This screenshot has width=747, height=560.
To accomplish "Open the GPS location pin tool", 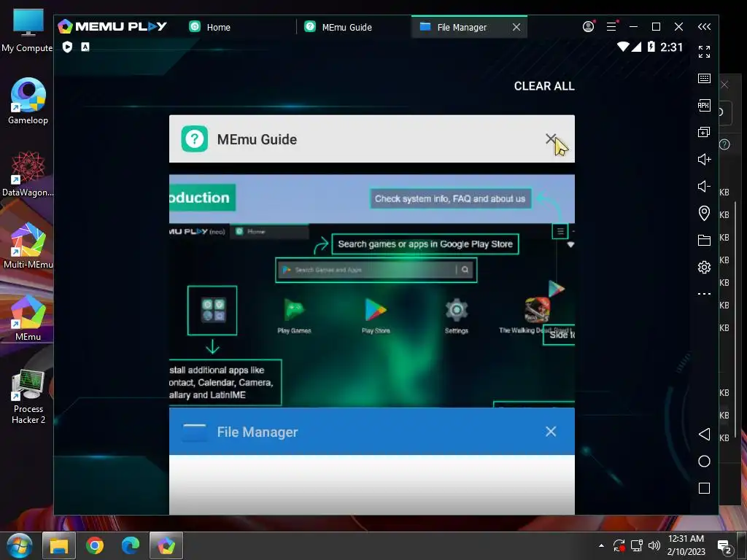I will (704, 213).
